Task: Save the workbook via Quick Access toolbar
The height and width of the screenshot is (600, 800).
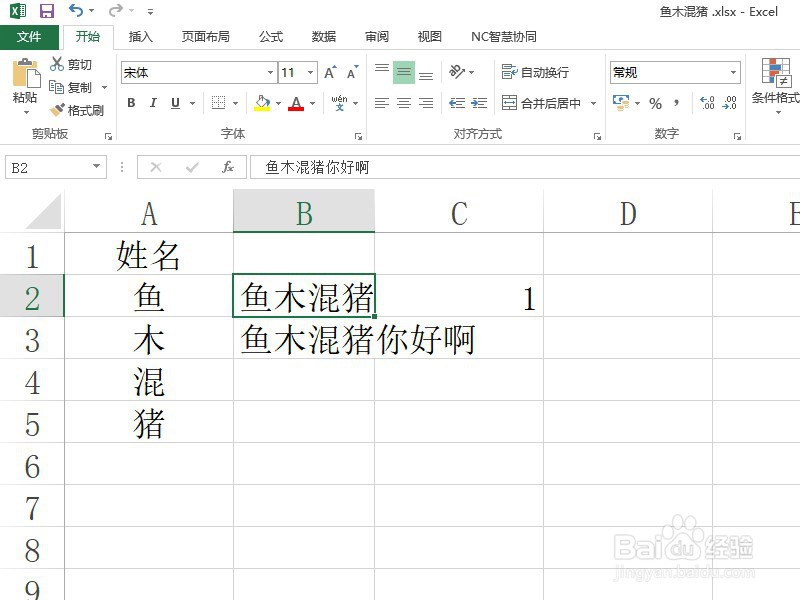Action: pos(46,10)
